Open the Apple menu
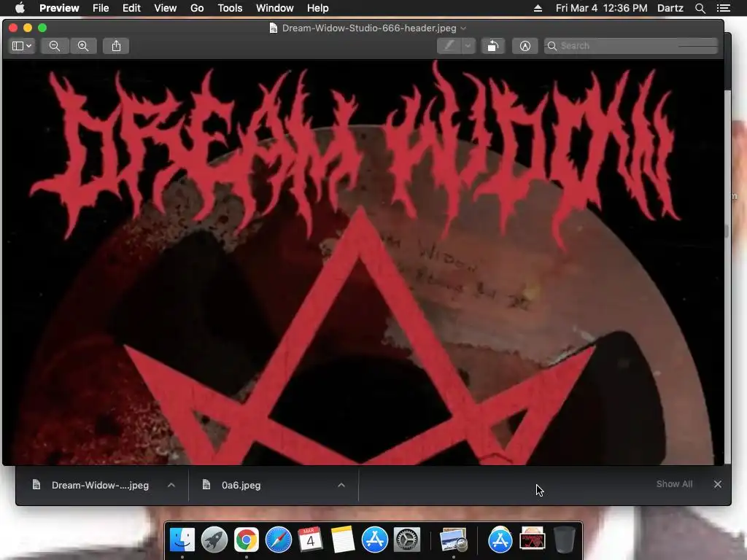The image size is (747, 560). [x=20, y=8]
